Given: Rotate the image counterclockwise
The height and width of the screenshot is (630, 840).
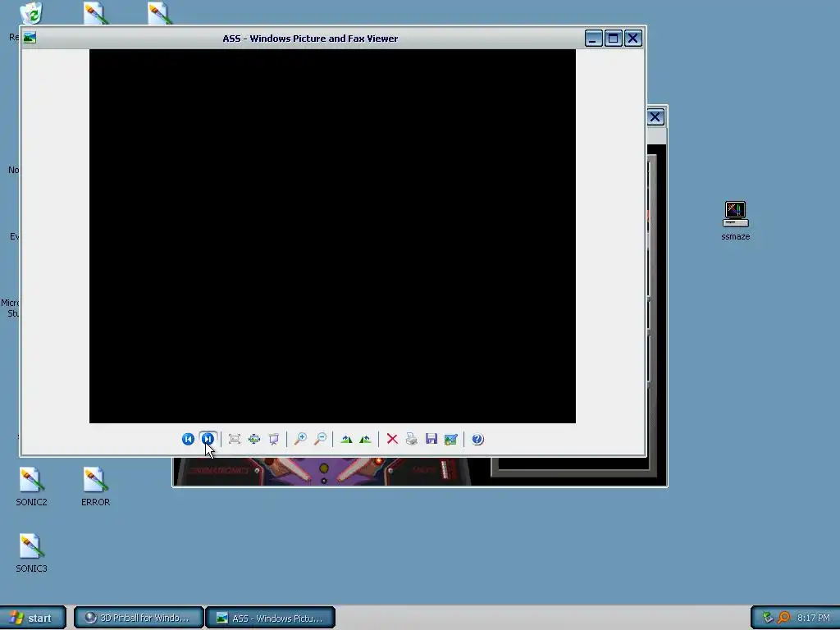Looking at the screenshot, I should point(365,440).
